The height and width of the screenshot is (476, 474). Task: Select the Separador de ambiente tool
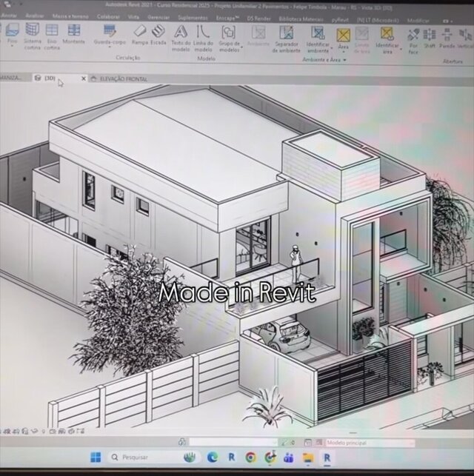(x=287, y=39)
